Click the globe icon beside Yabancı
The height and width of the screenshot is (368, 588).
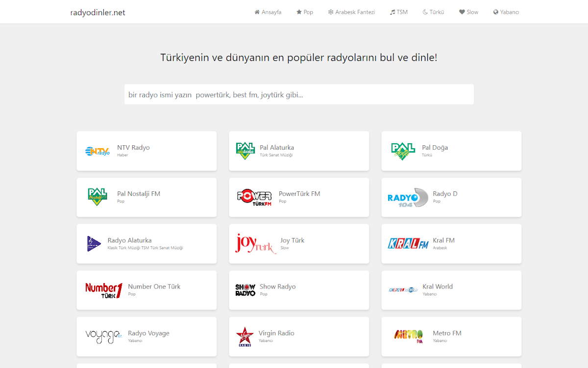click(496, 12)
